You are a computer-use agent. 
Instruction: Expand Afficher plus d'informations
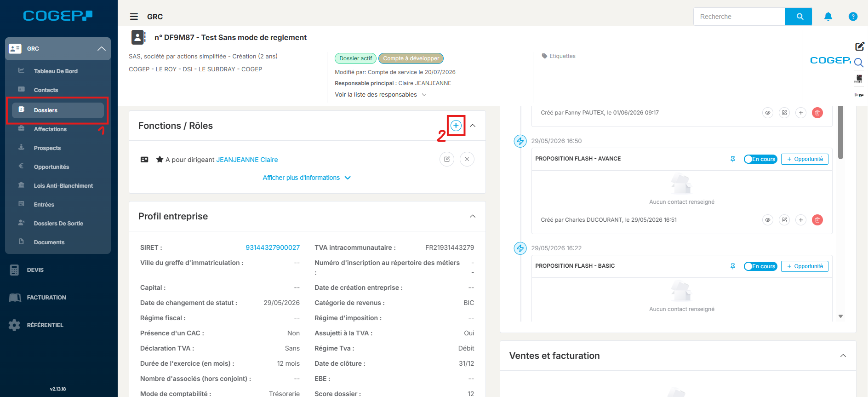click(x=307, y=178)
